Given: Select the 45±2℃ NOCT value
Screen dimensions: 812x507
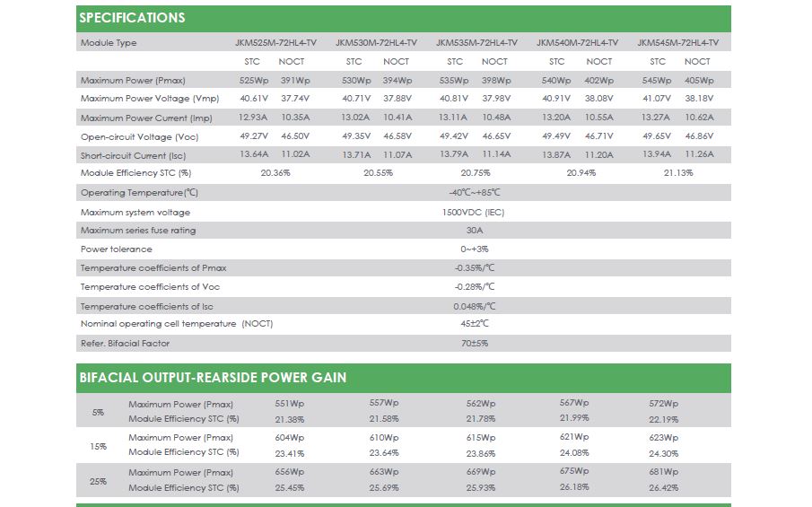Looking at the screenshot, I should (475, 324).
